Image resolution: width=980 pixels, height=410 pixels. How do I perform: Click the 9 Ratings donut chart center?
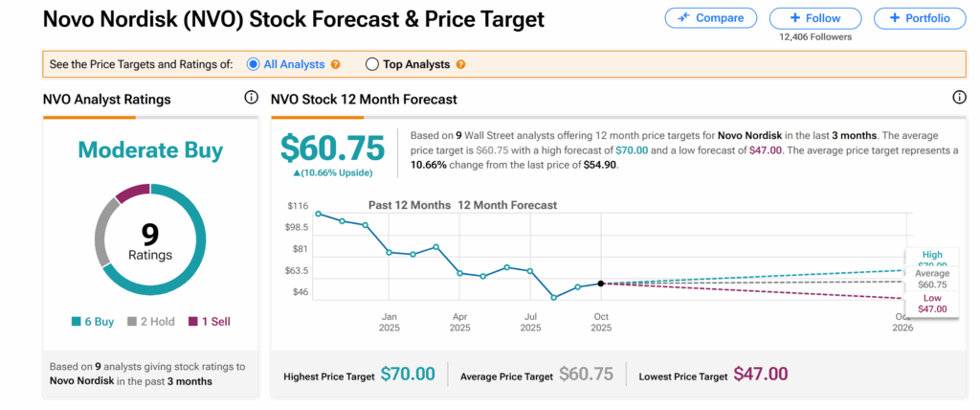[150, 238]
